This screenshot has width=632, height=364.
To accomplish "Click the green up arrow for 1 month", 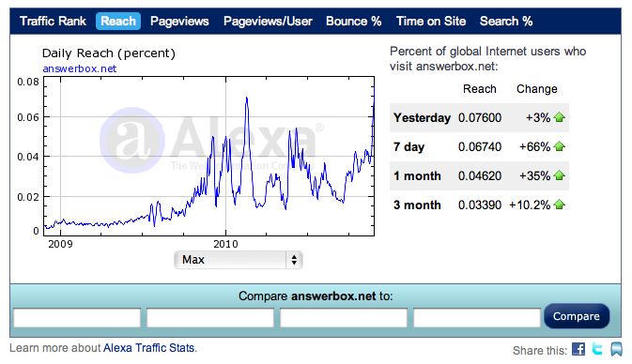I will 560,175.
